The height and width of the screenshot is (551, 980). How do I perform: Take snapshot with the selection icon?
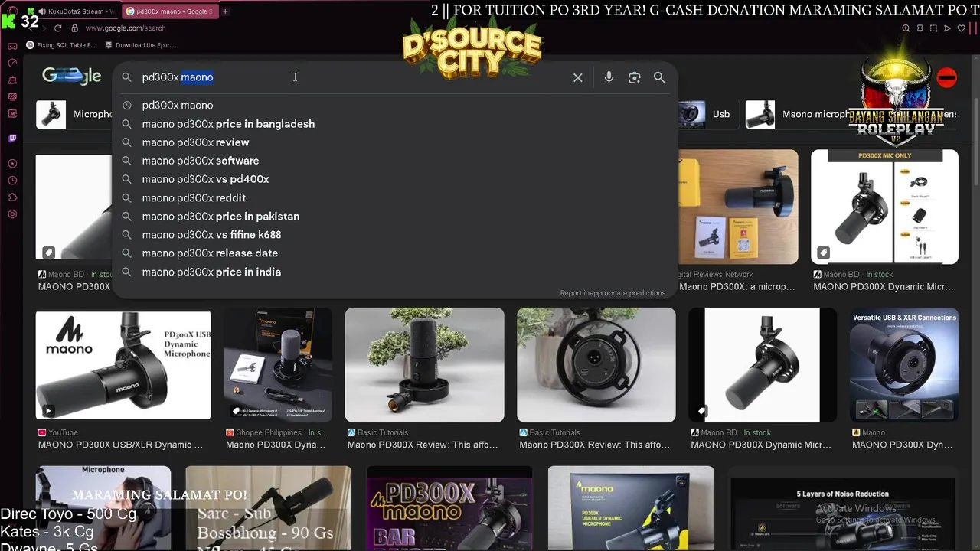tap(933, 28)
